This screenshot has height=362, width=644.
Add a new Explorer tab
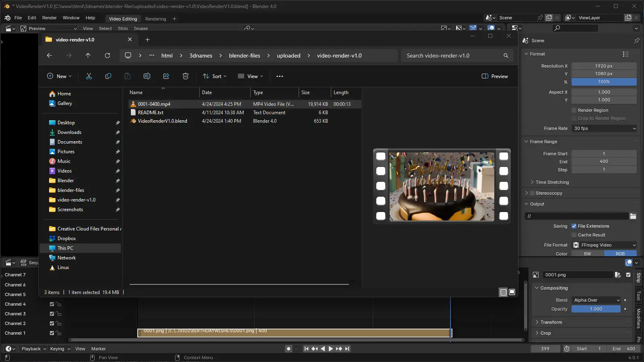(147, 39)
